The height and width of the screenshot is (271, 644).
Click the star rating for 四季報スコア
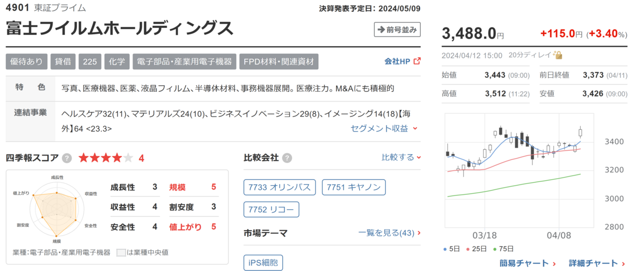(x=106, y=158)
